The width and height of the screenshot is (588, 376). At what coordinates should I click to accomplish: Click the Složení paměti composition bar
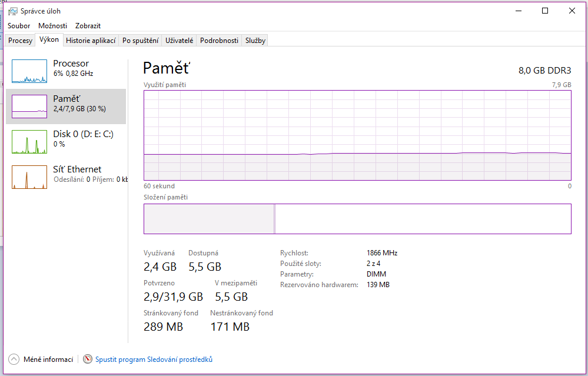coord(357,219)
